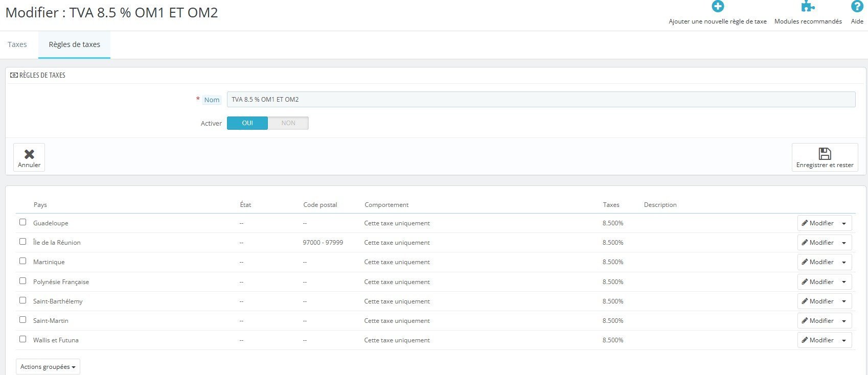Image resolution: width=868 pixels, height=375 pixels.
Task: Open the Aide question mark icon
Action: pyautogui.click(x=857, y=7)
